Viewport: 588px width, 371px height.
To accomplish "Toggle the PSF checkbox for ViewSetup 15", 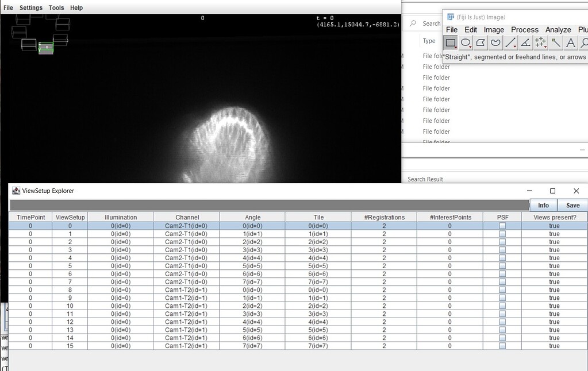I will pos(502,346).
